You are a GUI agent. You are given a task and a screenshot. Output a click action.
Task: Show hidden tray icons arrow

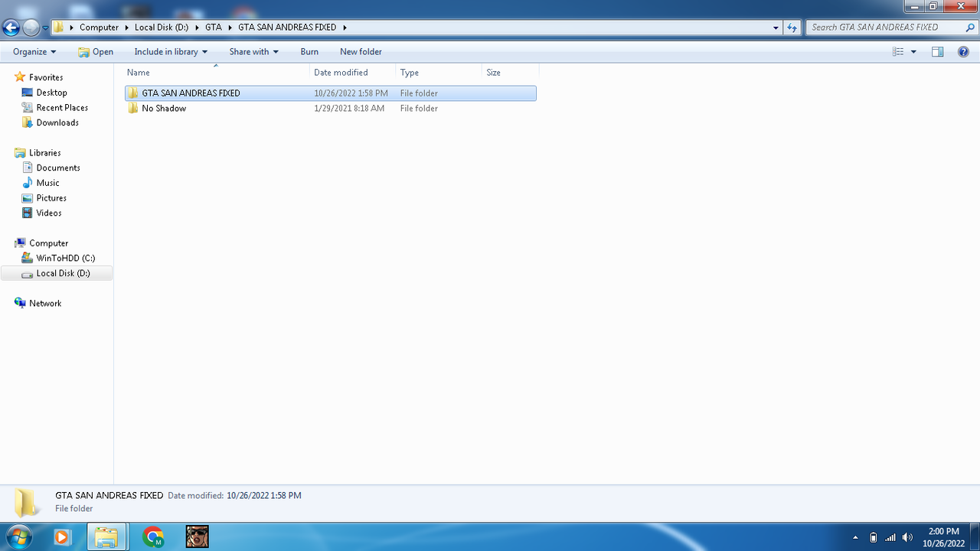pos(856,537)
